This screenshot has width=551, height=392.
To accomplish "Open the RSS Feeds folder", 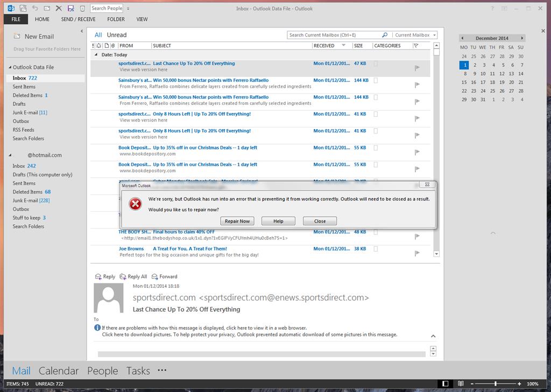I will tap(24, 130).
